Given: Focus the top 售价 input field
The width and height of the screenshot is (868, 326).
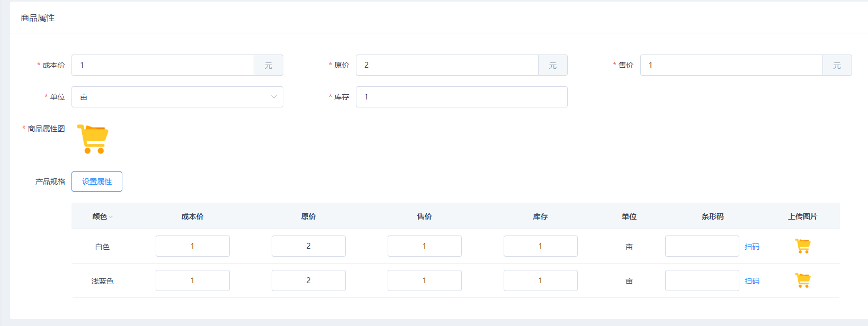Looking at the screenshot, I should coord(731,65).
